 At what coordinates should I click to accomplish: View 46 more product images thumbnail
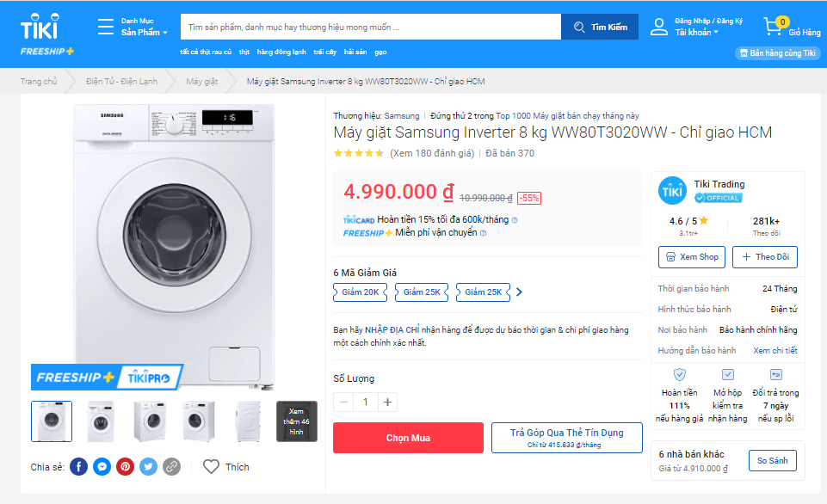297,421
